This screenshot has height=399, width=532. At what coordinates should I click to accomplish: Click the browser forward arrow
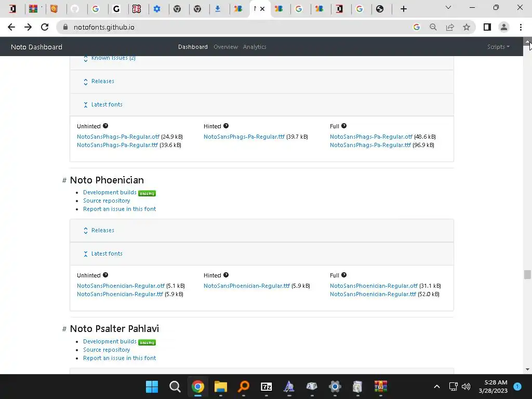(28, 27)
